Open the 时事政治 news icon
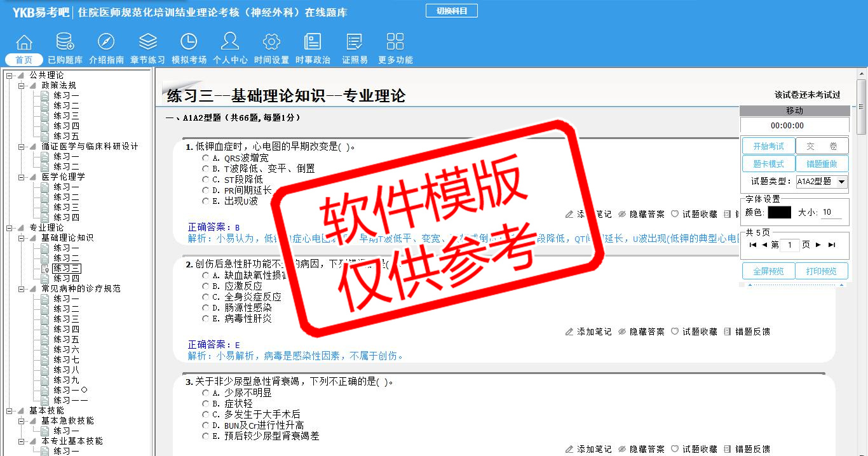 313,42
